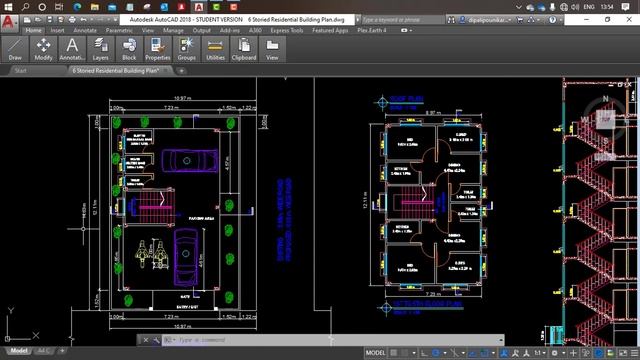Switch to the Annotate ribbon tab
This screenshot has width=640, height=360.
pyautogui.click(x=85, y=30)
